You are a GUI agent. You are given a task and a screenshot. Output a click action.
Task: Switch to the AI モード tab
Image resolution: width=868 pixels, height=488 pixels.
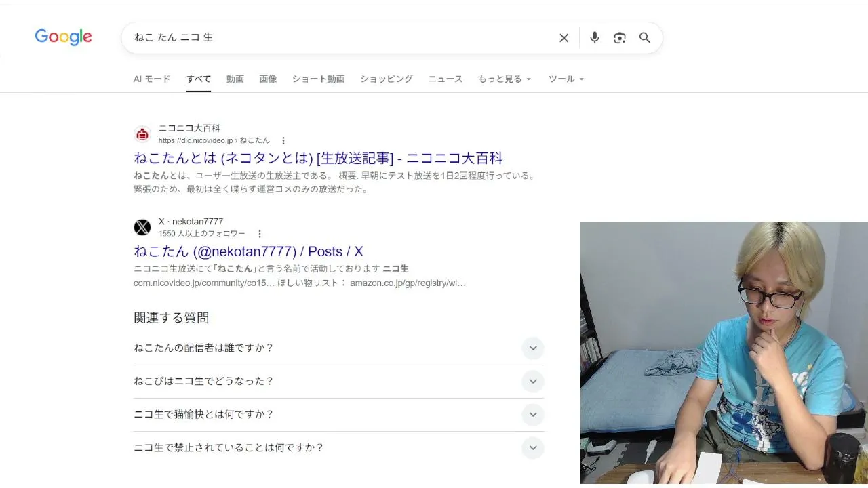click(152, 79)
